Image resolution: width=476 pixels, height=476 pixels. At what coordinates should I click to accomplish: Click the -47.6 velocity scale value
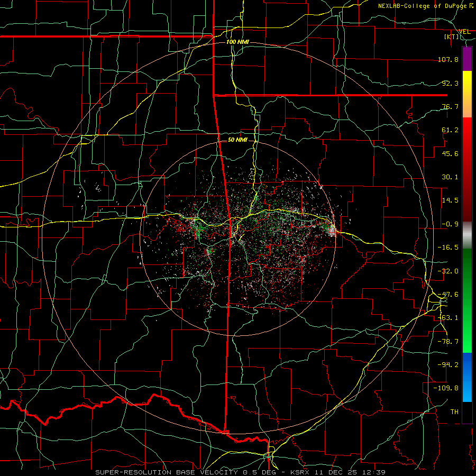click(x=448, y=295)
